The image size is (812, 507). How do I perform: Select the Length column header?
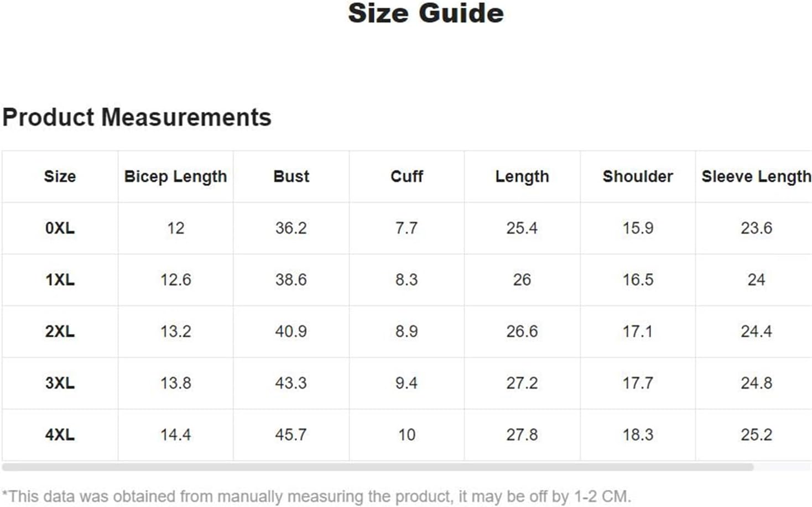(522, 176)
